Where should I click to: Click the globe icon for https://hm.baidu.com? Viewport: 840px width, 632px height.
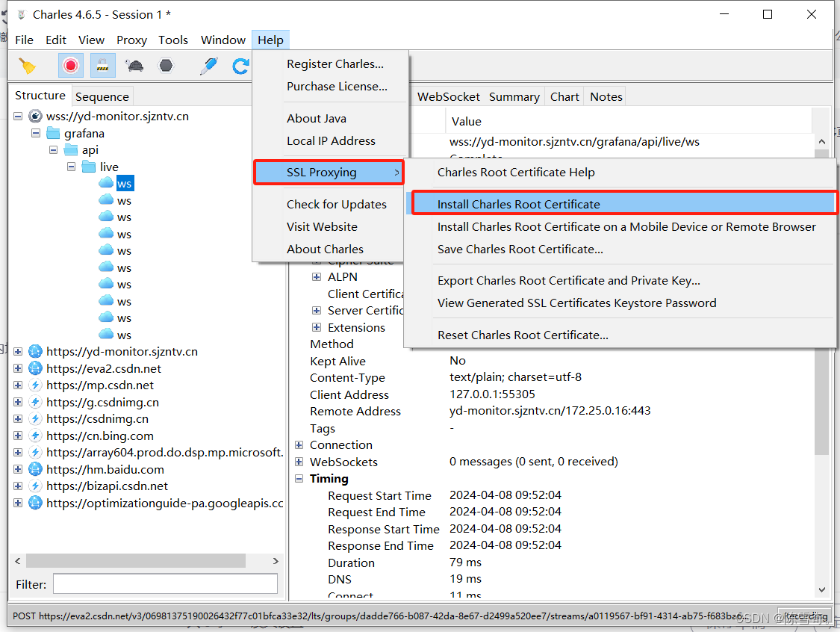pos(35,469)
